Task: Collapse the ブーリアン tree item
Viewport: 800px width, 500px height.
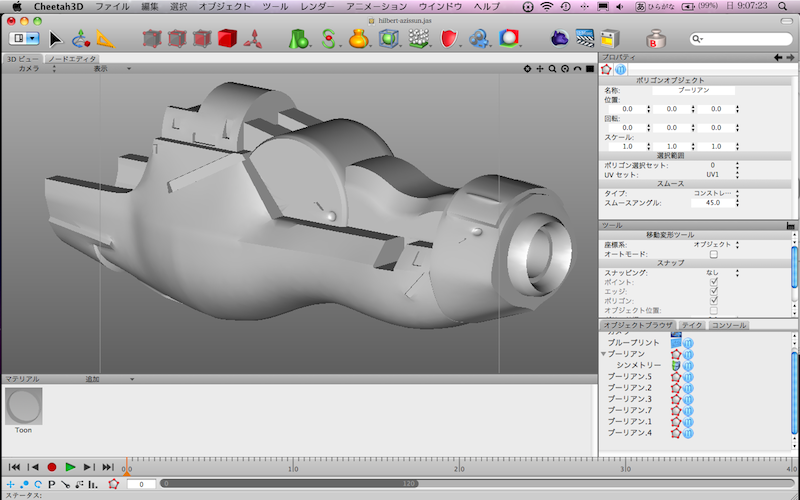Action: click(x=603, y=354)
